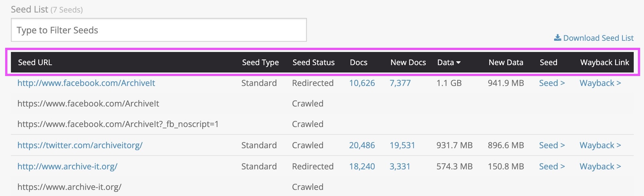Click the 10,626 docs count for Facebook
This screenshot has height=196, width=644.
point(362,83)
